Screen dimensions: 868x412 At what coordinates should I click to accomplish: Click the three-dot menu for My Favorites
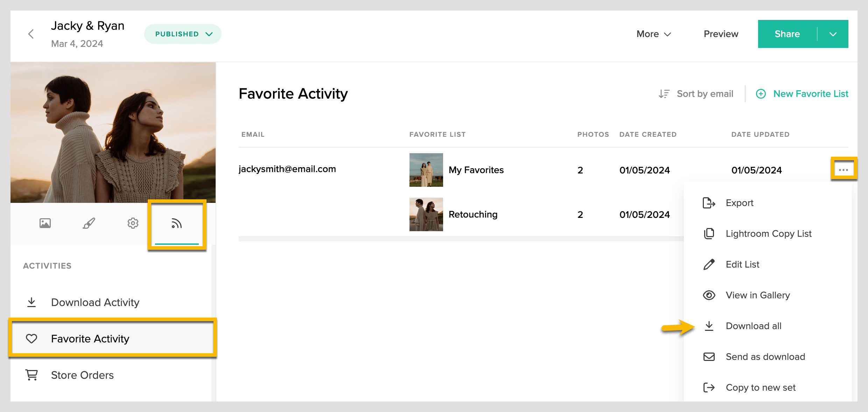click(x=843, y=170)
